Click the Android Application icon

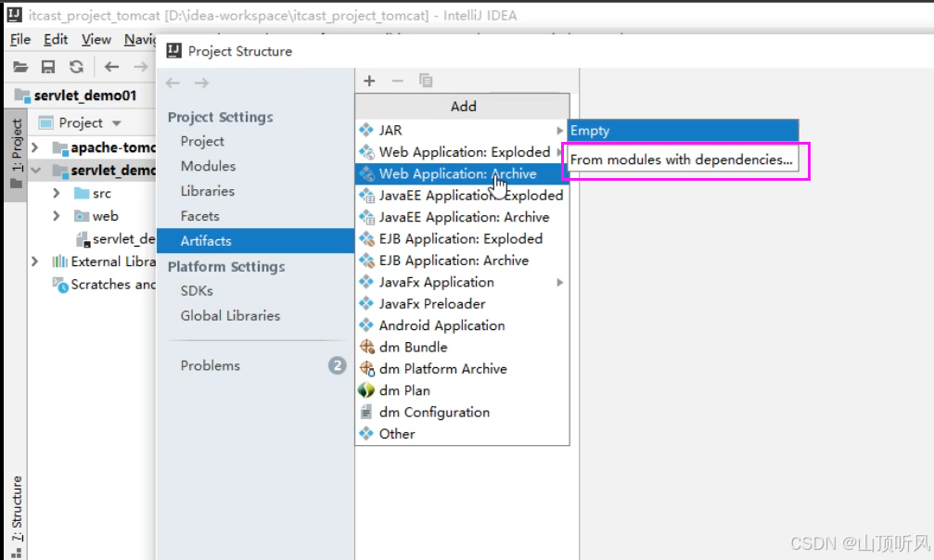coord(366,325)
